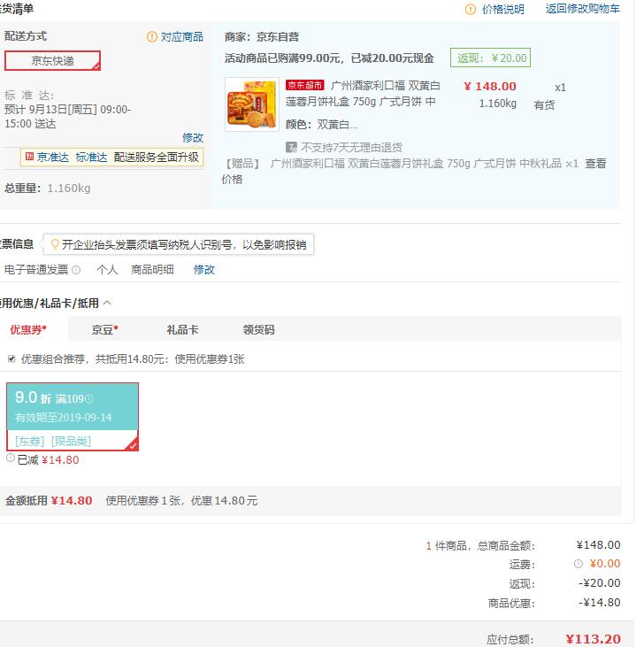
Task: Click the 商品优惠 -¥14.80 value
Action: point(600,603)
